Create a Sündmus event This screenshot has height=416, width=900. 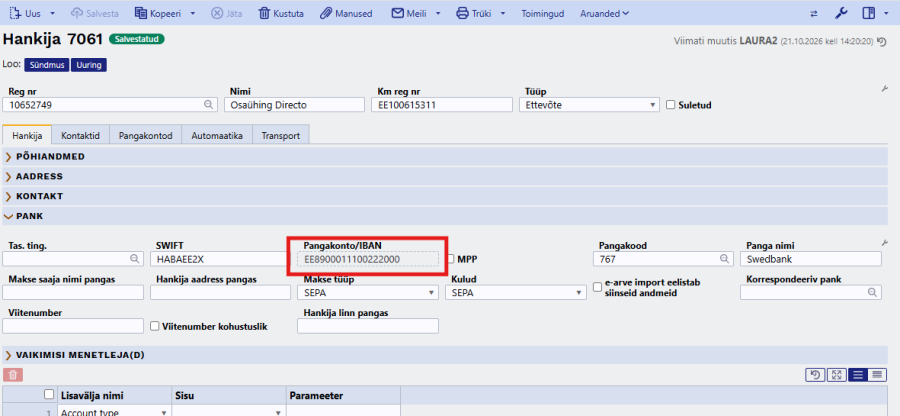[47, 65]
